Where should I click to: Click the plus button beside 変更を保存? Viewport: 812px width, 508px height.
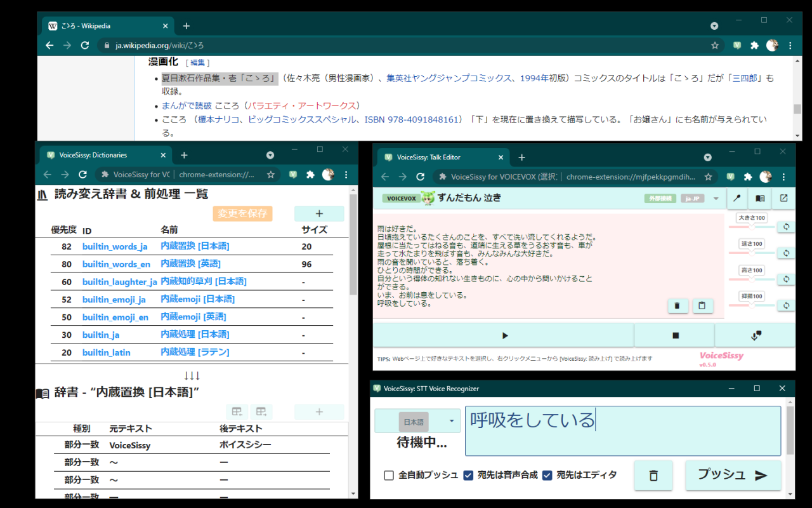tap(319, 214)
